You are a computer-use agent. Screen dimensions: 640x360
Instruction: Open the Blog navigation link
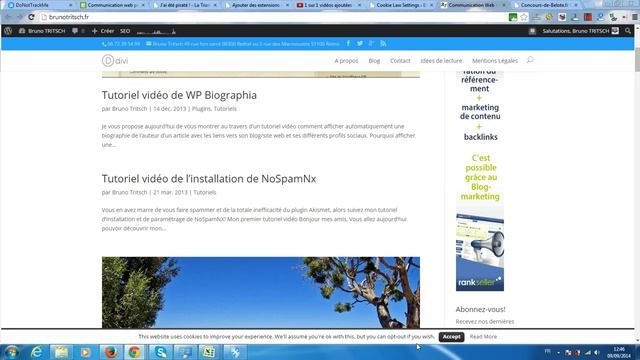(374, 60)
